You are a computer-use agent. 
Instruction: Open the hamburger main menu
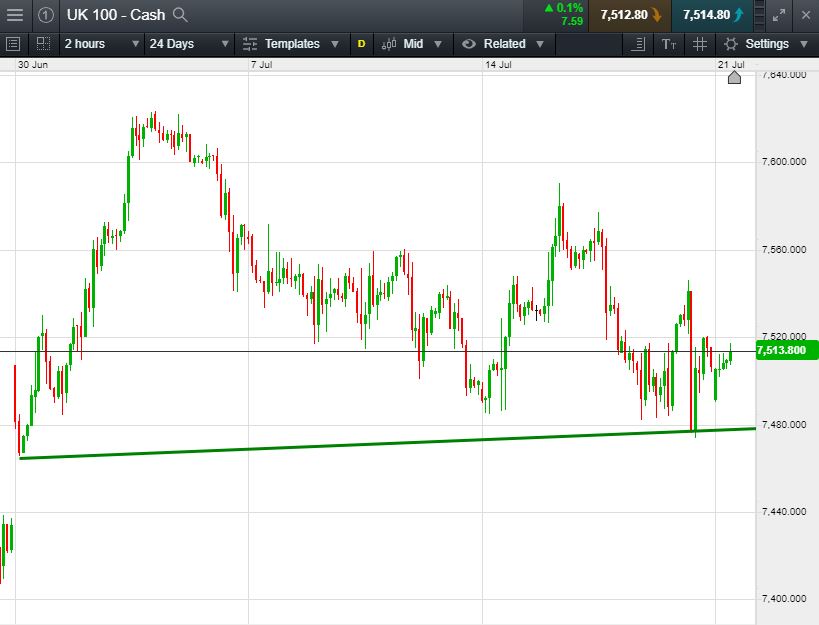tap(15, 14)
